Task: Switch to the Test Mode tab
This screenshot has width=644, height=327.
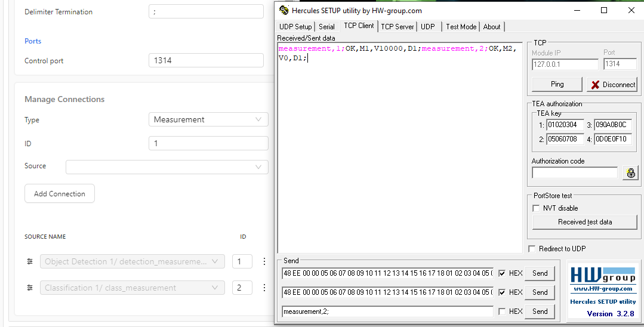Action: pyautogui.click(x=461, y=27)
